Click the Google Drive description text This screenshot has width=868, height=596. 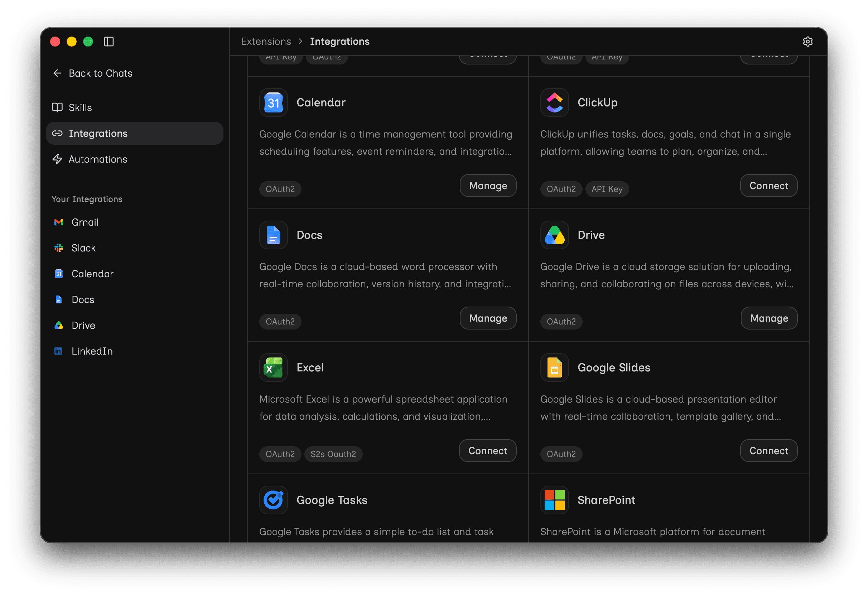[667, 276]
